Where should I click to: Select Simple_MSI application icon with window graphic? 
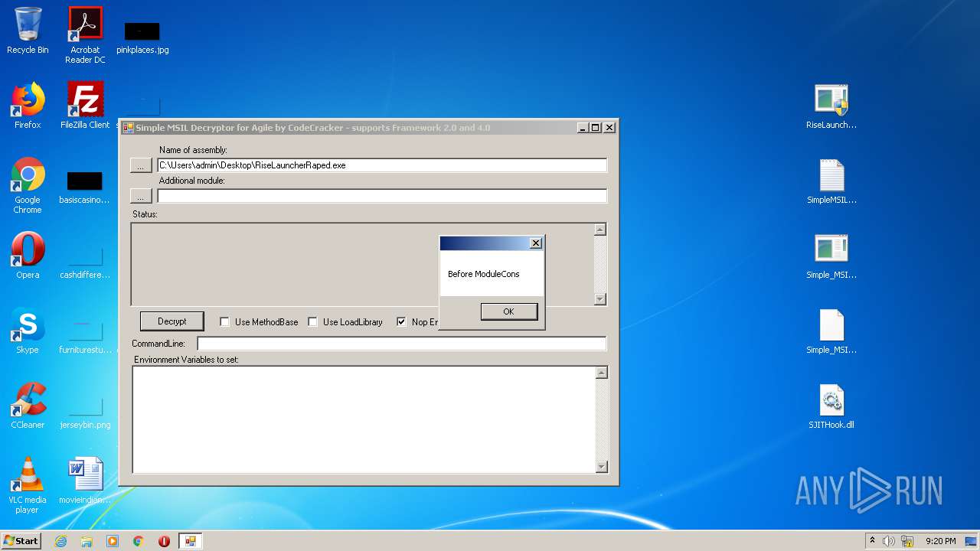tap(831, 256)
